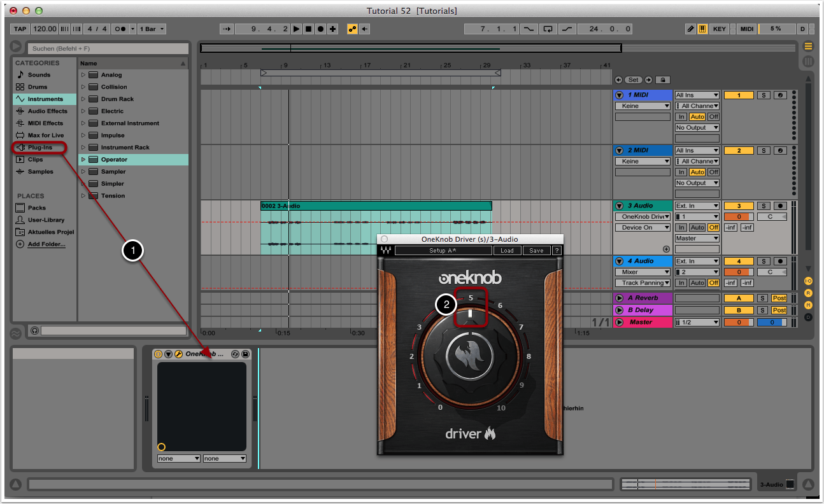824x504 pixels.
Task: Click the wrench icon on OneKnob device
Action: tap(178, 354)
